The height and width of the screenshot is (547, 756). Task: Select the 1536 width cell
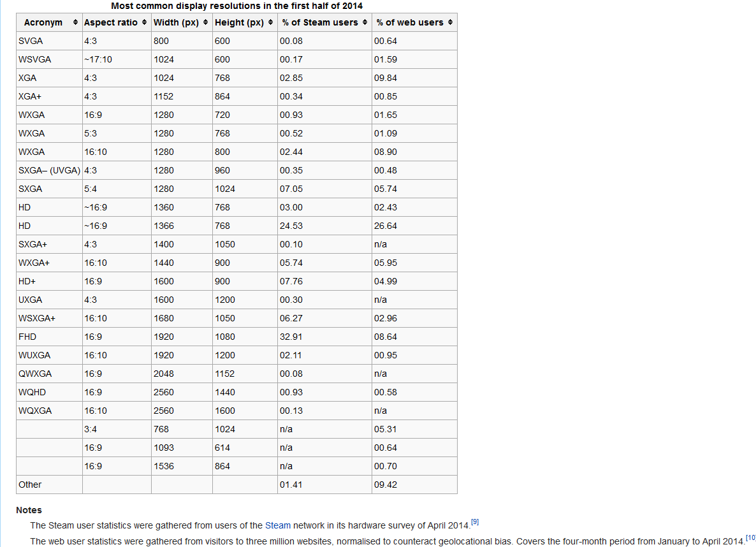click(x=182, y=466)
